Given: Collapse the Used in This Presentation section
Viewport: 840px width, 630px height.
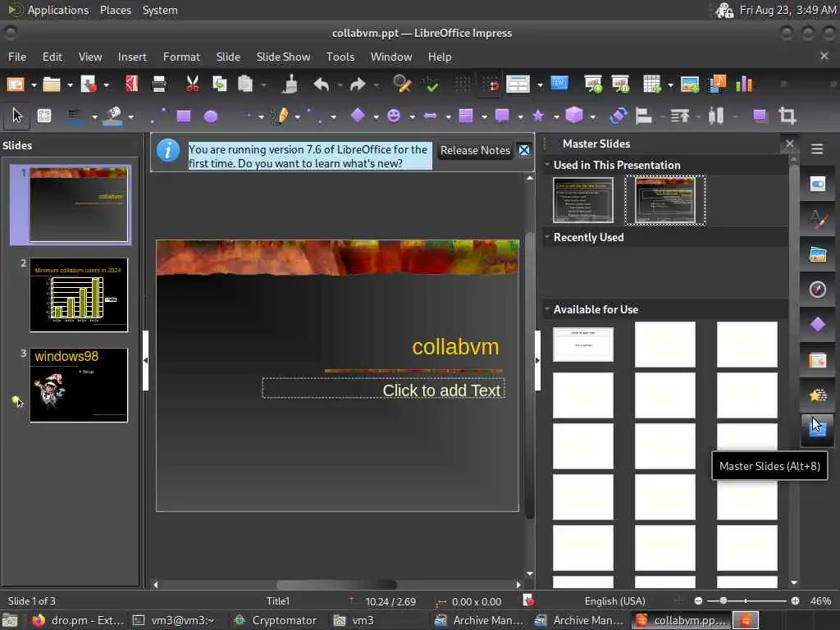Looking at the screenshot, I should [x=547, y=164].
